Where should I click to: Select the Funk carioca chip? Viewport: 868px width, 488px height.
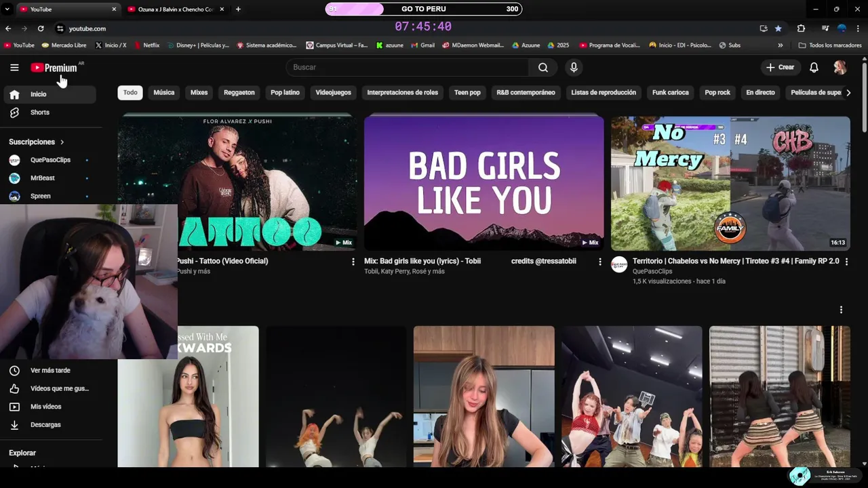[x=670, y=92]
